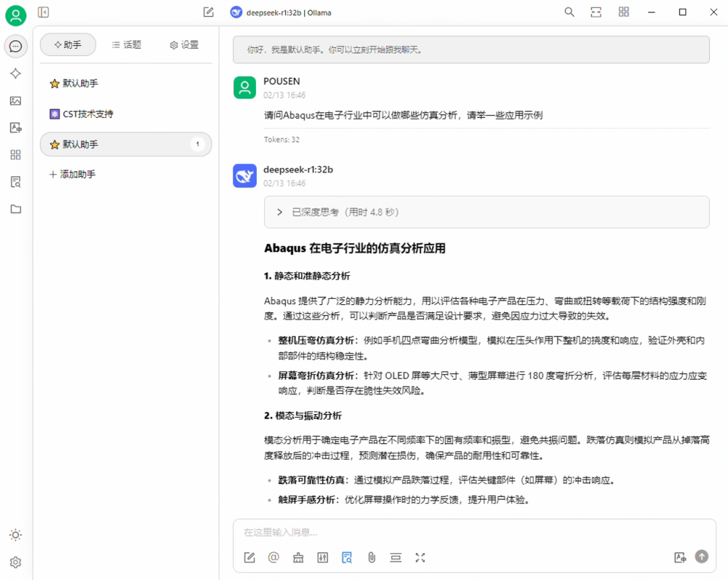Click the search icon in top bar

[570, 12]
